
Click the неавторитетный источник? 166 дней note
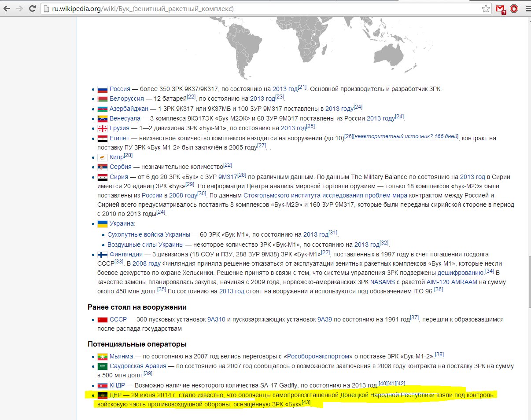pyautogui.click(x=406, y=136)
